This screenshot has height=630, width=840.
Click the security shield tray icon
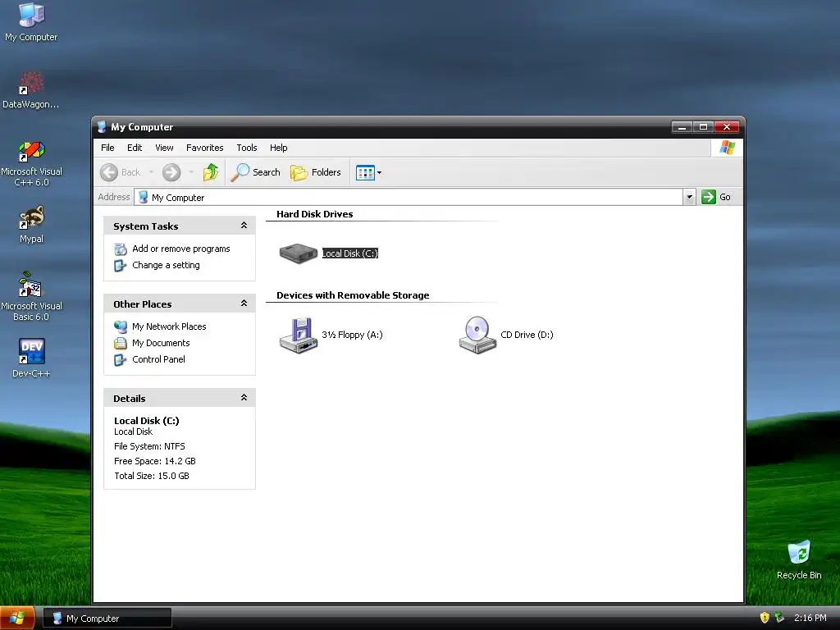coord(765,618)
